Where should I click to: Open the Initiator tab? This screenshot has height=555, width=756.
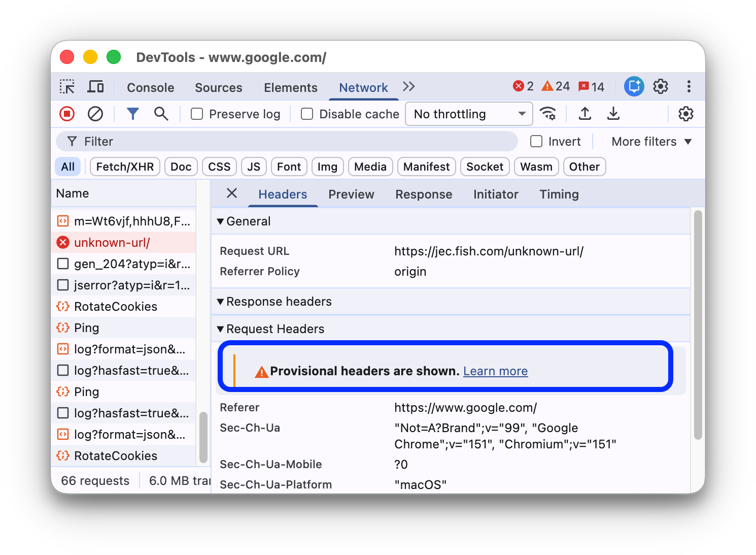click(496, 194)
